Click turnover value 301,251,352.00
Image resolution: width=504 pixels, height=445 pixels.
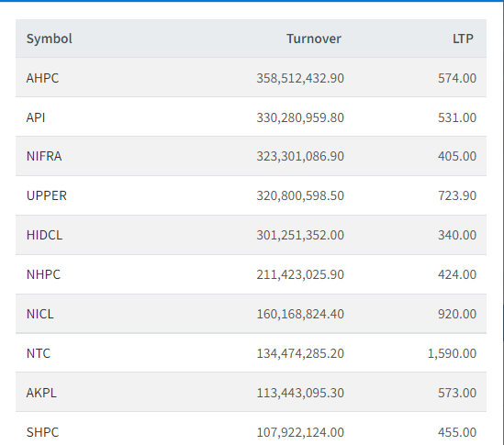[300, 235]
